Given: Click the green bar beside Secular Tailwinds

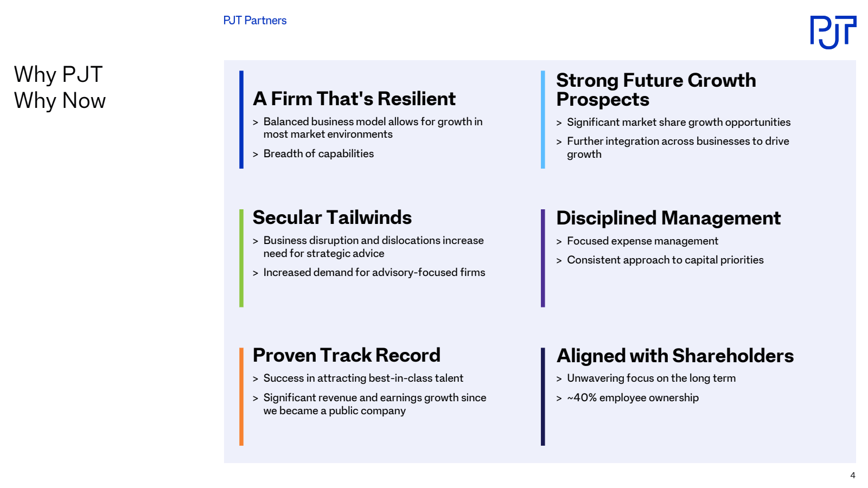Looking at the screenshot, I should pos(241,258).
